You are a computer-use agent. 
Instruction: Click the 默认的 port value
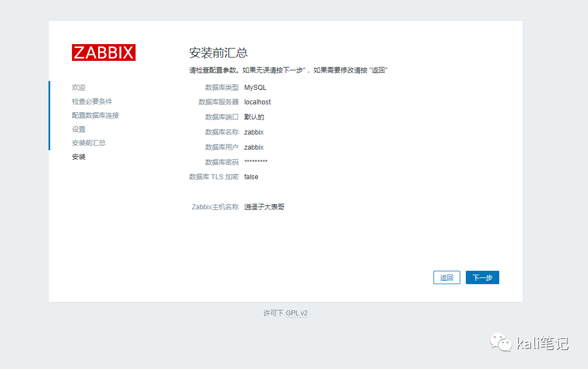[x=254, y=117]
